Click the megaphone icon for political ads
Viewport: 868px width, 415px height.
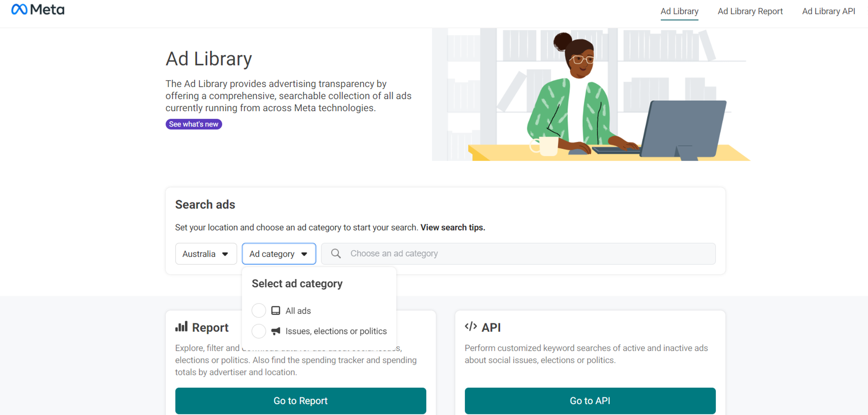click(276, 331)
